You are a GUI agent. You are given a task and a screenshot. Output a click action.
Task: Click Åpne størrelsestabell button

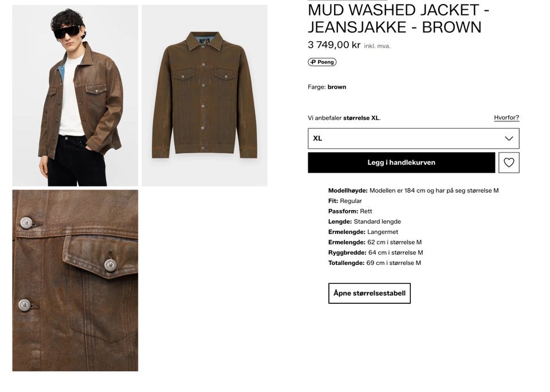click(370, 293)
